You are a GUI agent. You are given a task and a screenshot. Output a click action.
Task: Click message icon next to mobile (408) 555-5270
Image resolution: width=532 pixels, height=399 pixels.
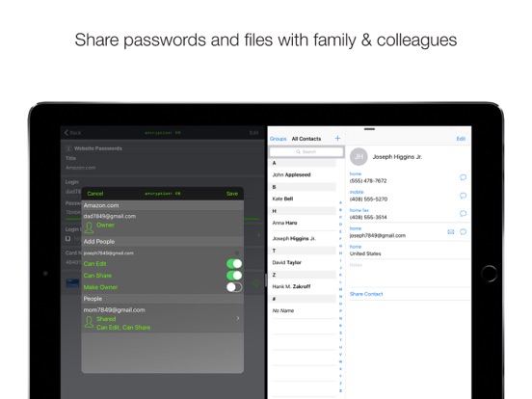pos(463,196)
